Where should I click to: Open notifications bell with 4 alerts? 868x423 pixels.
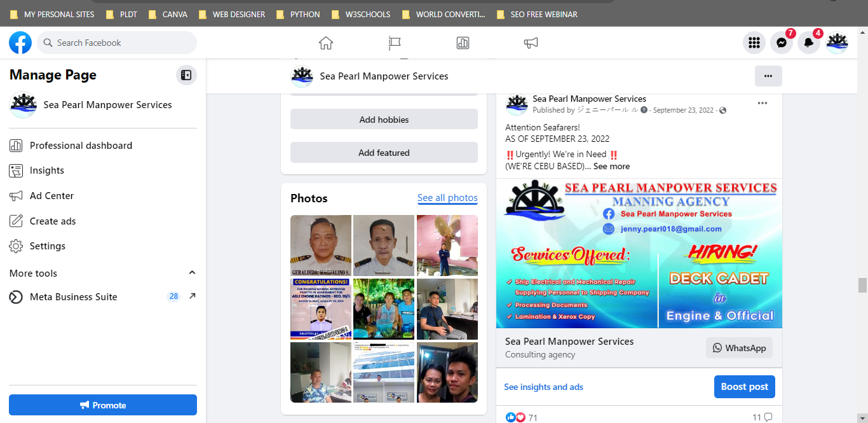tap(809, 43)
